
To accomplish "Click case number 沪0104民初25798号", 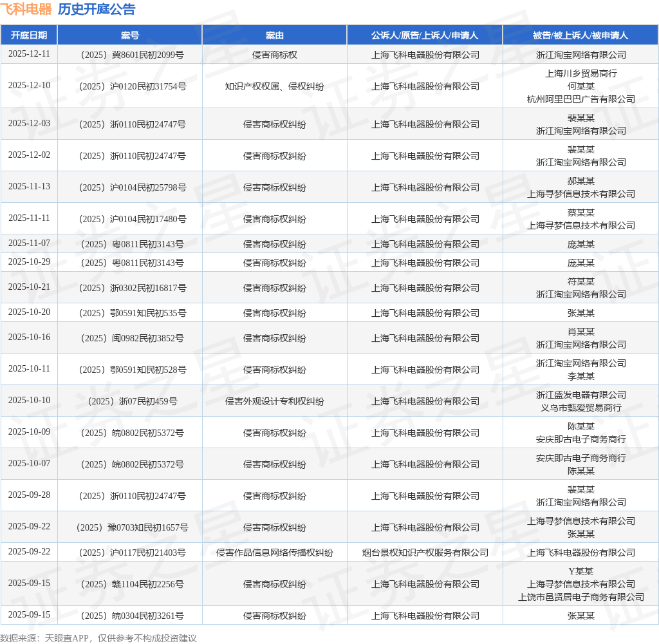I will 133,187.
